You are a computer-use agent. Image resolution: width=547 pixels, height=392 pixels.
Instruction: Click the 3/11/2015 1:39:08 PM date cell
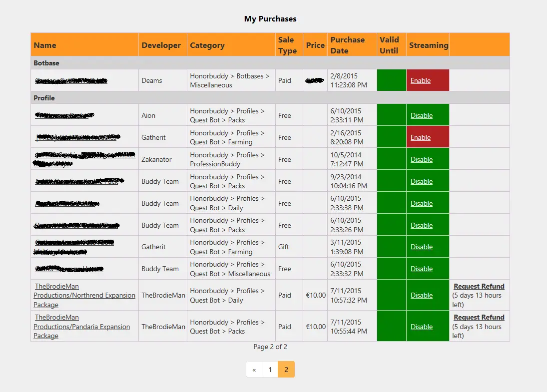click(x=352, y=247)
